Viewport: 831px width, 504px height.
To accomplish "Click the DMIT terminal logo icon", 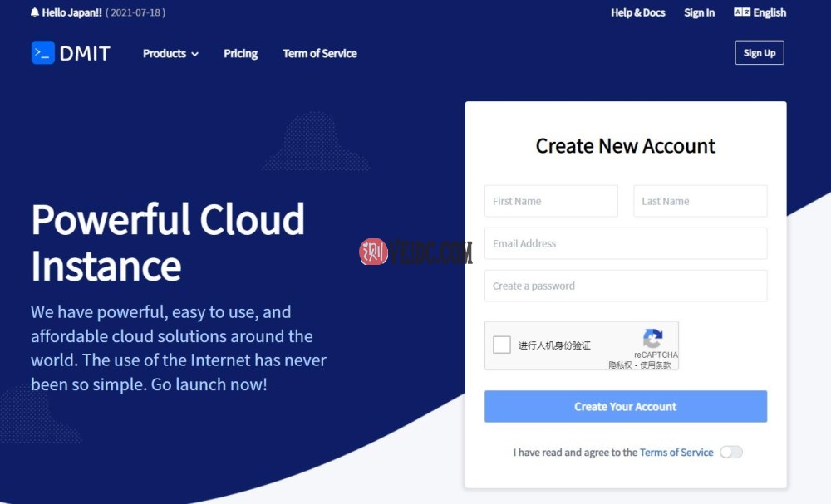I will (42, 53).
